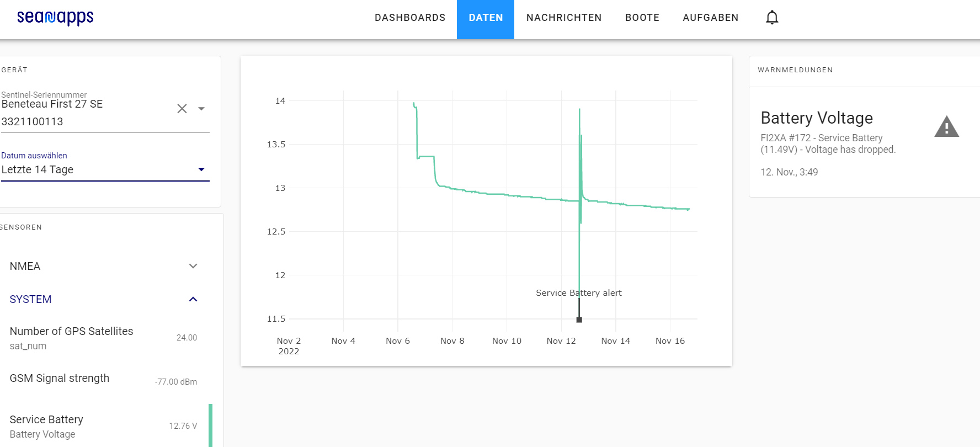Screen dimensions: 980x447
Task: Open the Letzte 14 Tage date dropdown
Action: click(x=105, y=169)
